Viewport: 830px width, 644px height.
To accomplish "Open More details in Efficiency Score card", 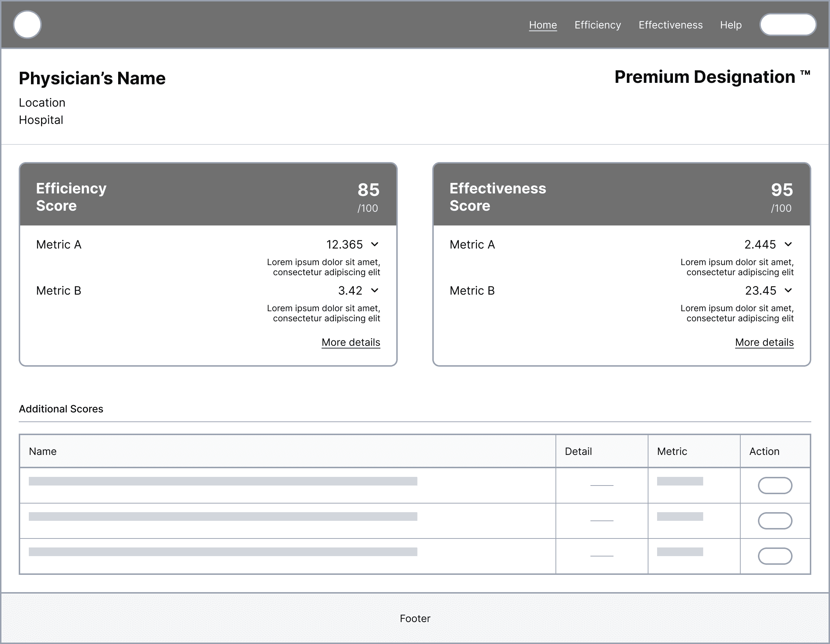I will coord(351,342).
